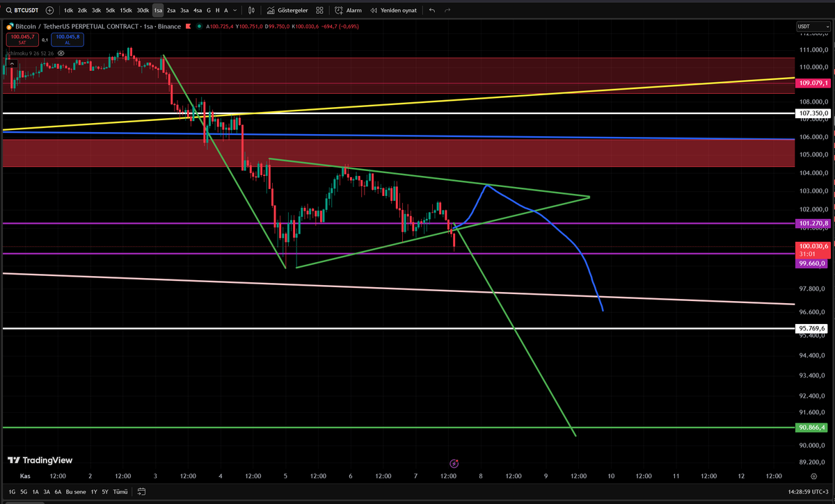Open the go to date calendar icon
Screen dimensions: 835x504
pyautogui.click(x=141, y=491)
